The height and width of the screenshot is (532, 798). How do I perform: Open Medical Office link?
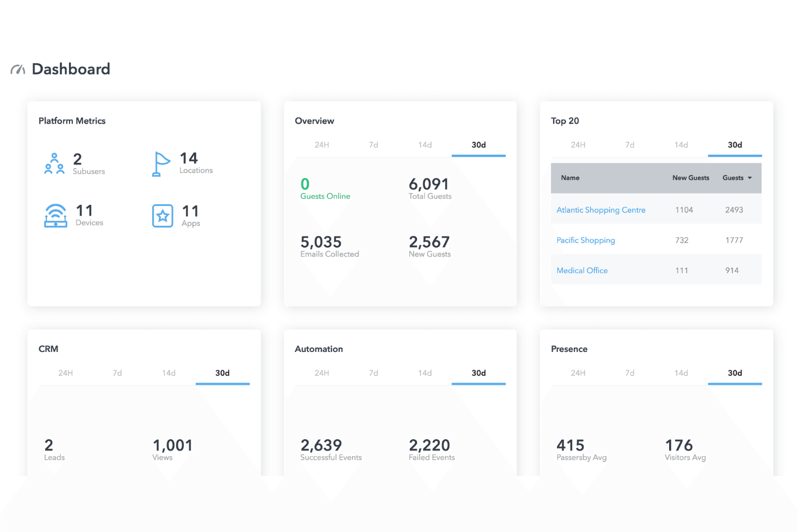pos(582,271)
